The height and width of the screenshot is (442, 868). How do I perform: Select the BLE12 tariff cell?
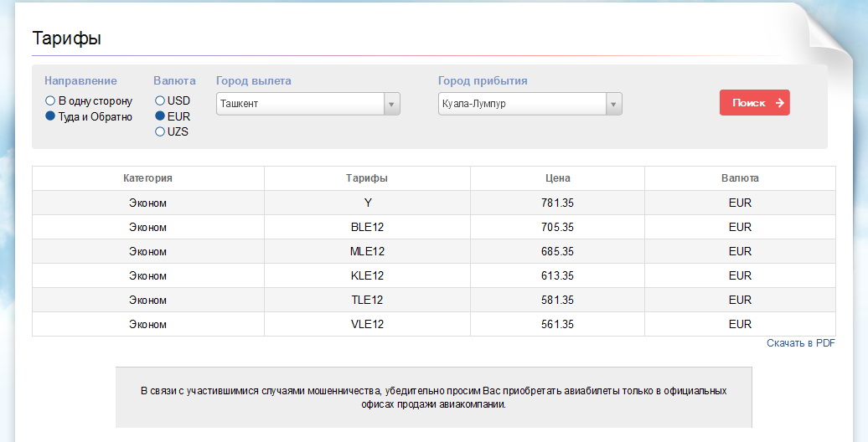[367, 227]
